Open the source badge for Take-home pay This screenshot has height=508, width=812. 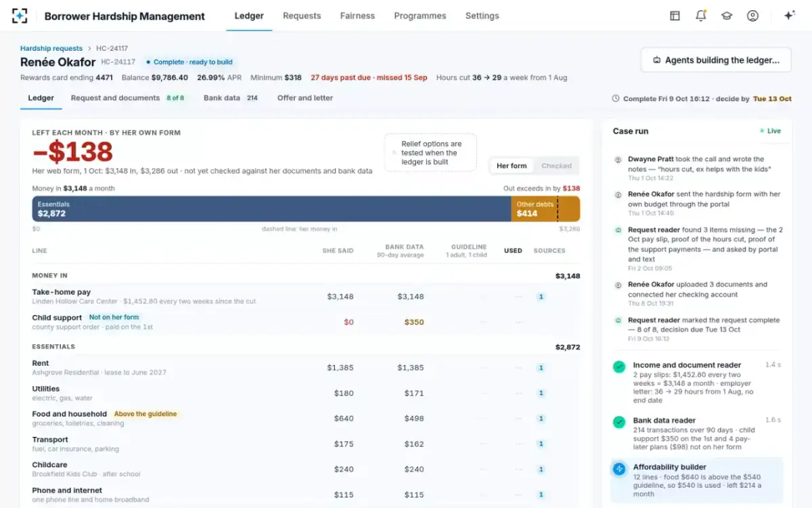[541, 297]
